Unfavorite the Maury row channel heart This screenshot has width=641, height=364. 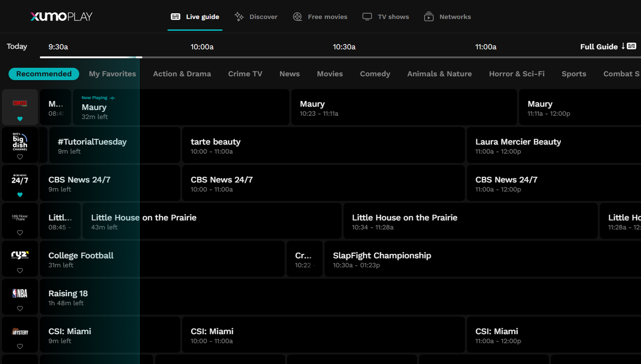click(x=20, y=119)
